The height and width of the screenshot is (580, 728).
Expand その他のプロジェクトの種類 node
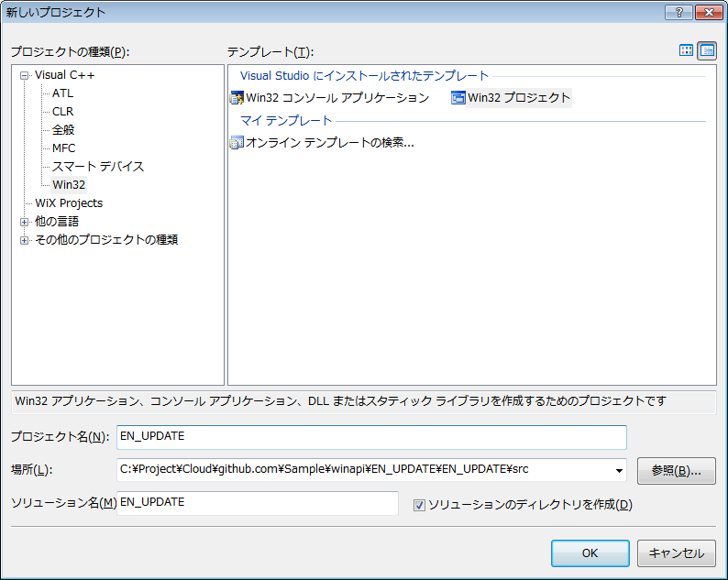(24, 240)
